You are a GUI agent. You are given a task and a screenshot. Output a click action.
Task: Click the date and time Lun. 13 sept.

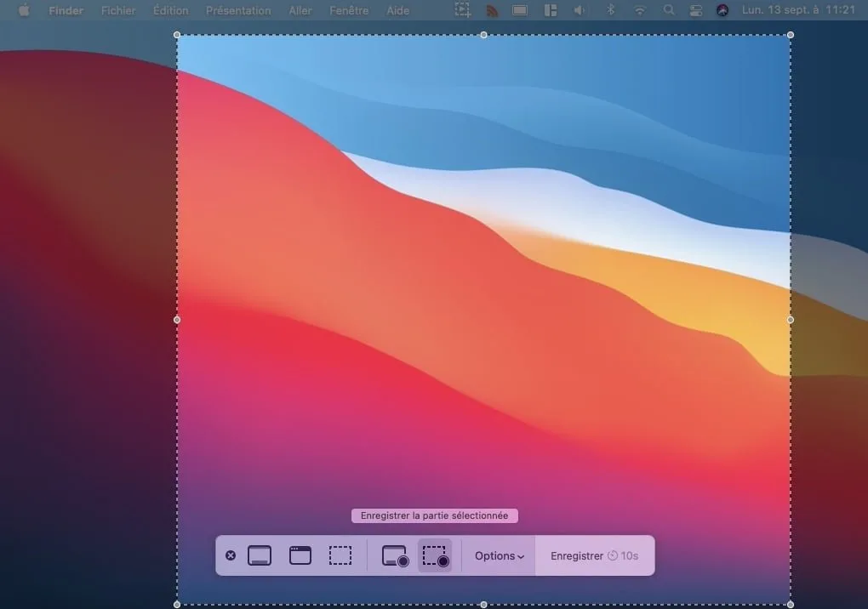click(798, 10)
